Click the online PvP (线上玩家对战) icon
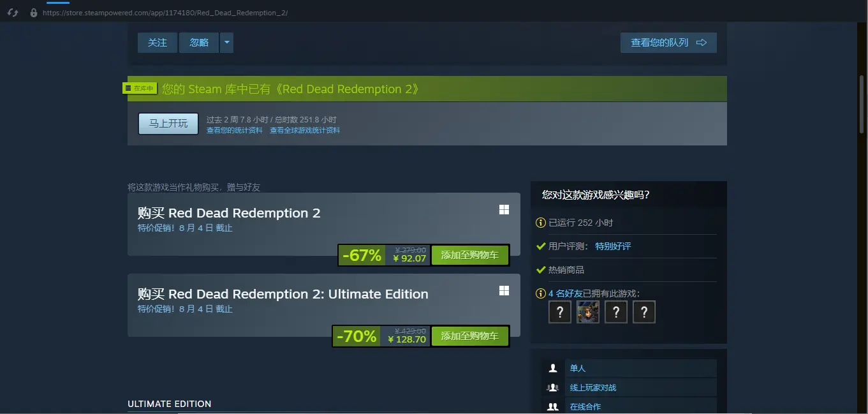Viewport: 868px width, 414px height. click(x=553, y=387)
